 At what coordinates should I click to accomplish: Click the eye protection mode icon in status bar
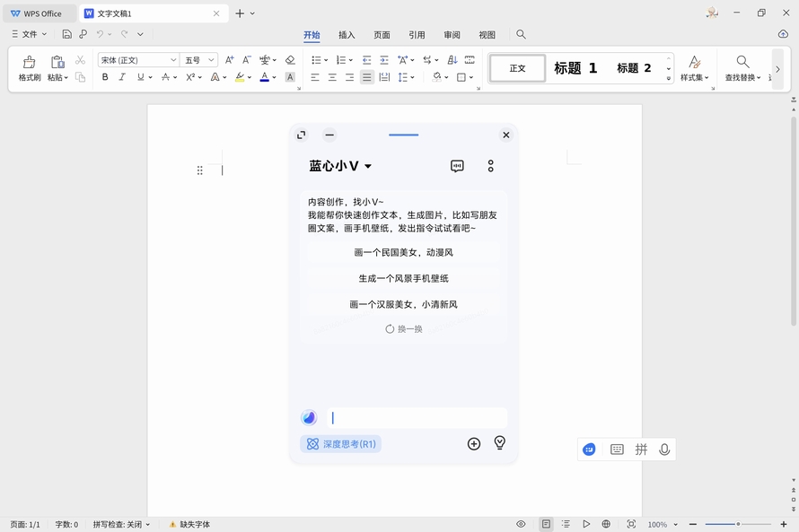point(521,524)
